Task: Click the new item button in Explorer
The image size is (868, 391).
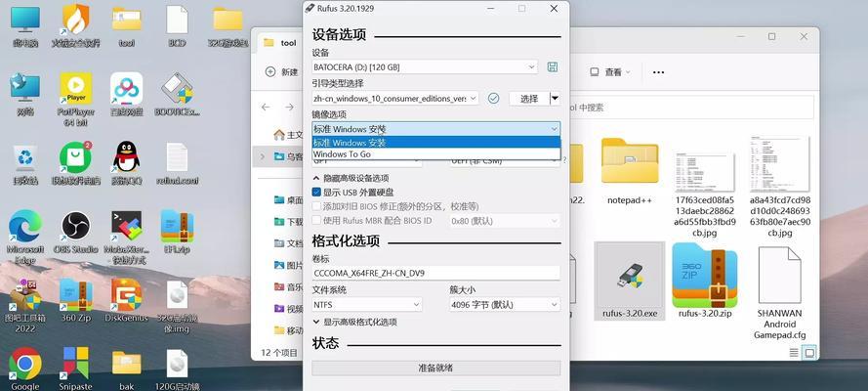Action: 282,72
